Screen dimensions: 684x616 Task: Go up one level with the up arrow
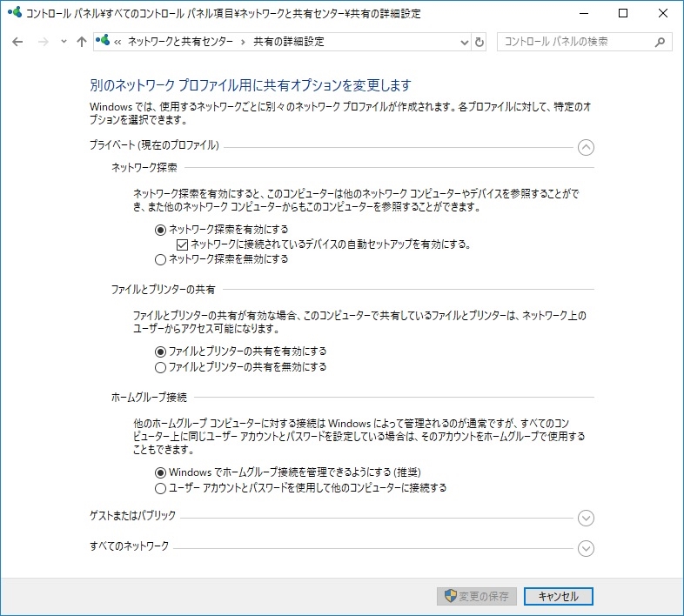coord(82,42)
